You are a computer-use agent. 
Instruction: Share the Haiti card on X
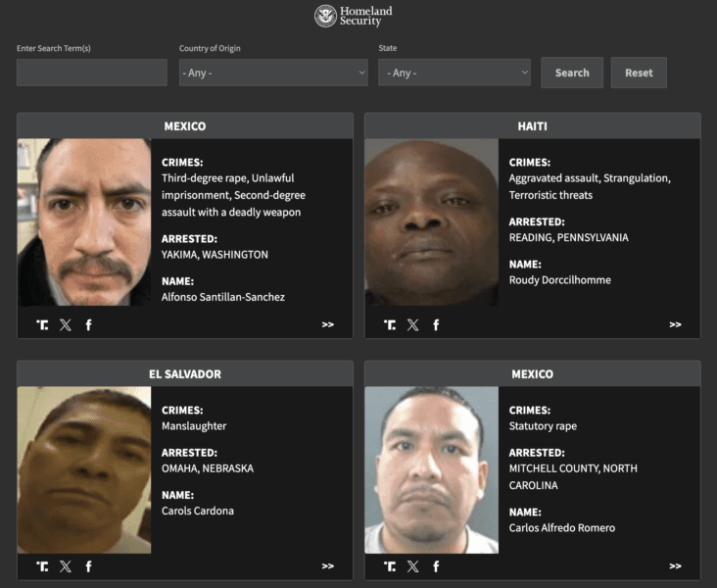413,324
